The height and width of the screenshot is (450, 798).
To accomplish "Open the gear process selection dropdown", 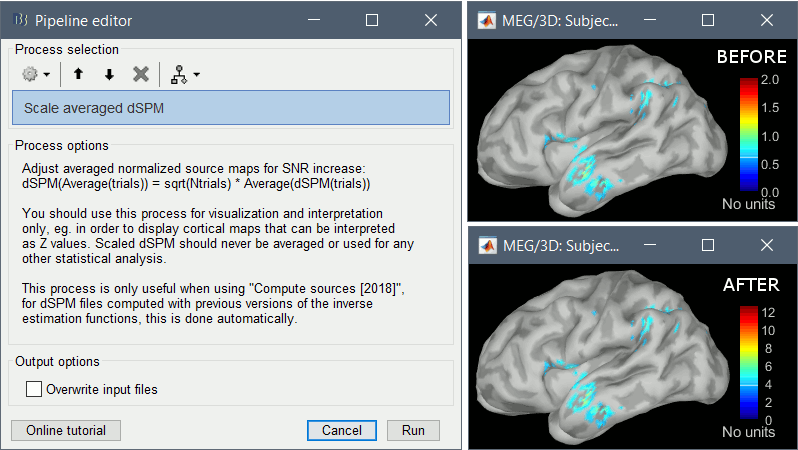I will click(36, 75).
